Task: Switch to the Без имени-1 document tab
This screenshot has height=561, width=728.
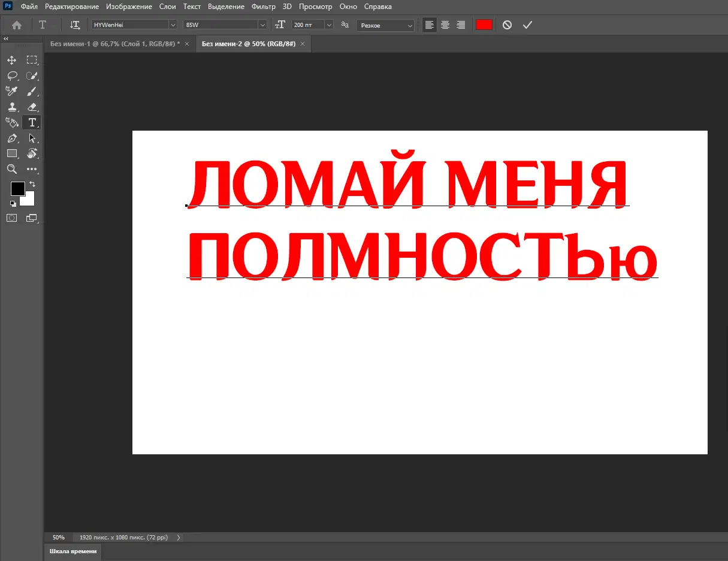Action: [x=114, y=44]
